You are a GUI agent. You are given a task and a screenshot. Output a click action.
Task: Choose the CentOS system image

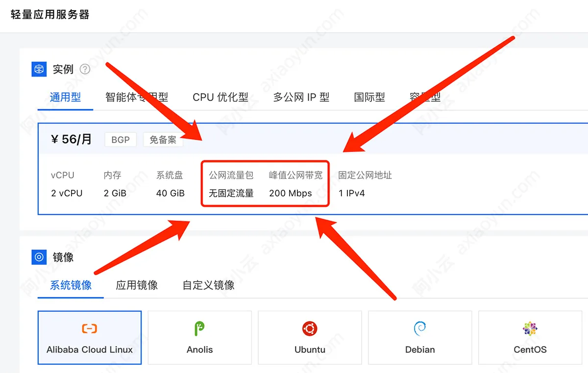[x=530, y=337]
